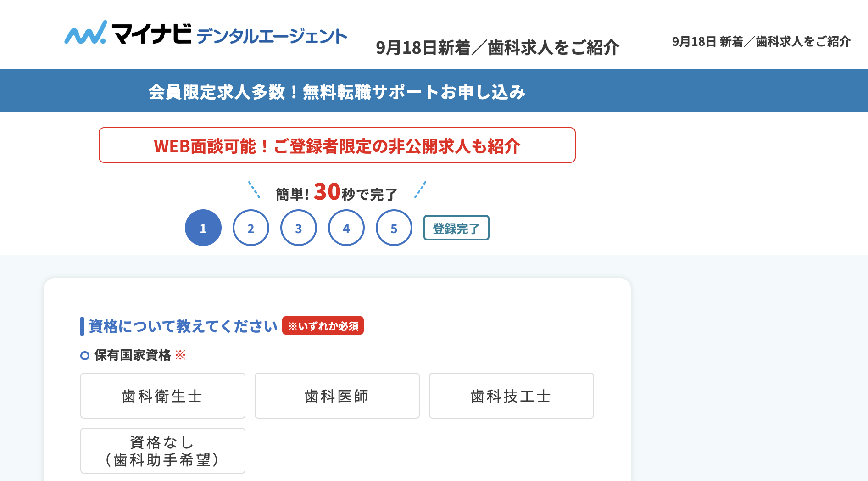Go to step 3 circle

(299, 228)
